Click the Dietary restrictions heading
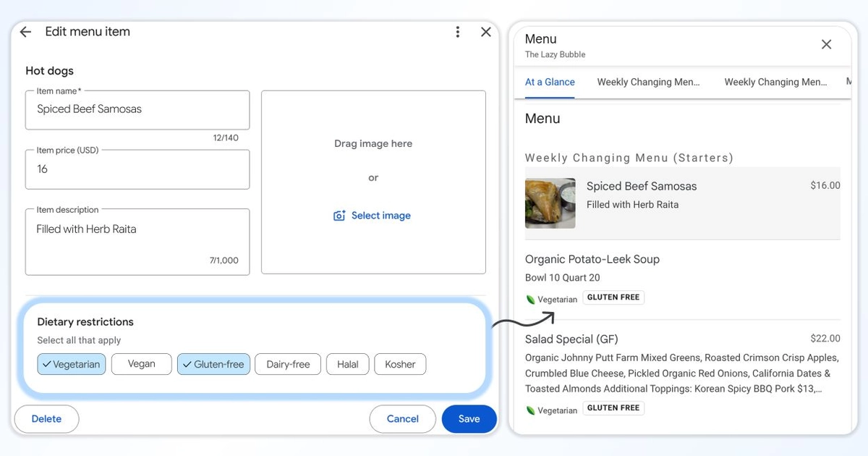This screenshot has width=868, height=456. (x=85, y=322)
